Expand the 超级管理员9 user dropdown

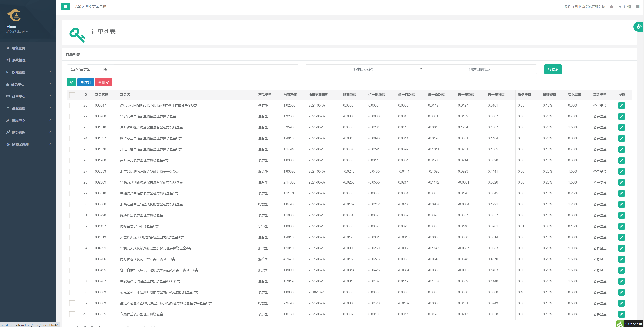click(17, 31)
